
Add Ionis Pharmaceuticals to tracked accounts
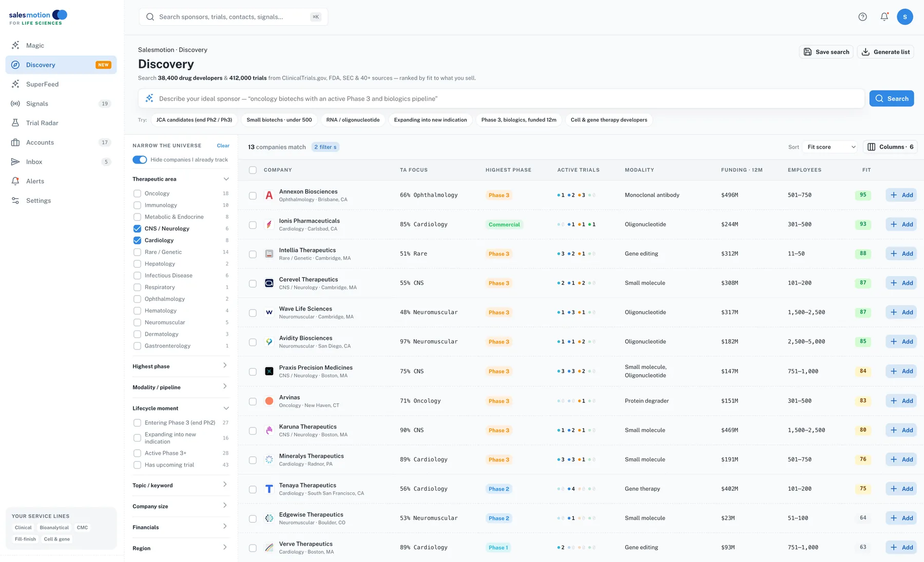tap(901, 224)
